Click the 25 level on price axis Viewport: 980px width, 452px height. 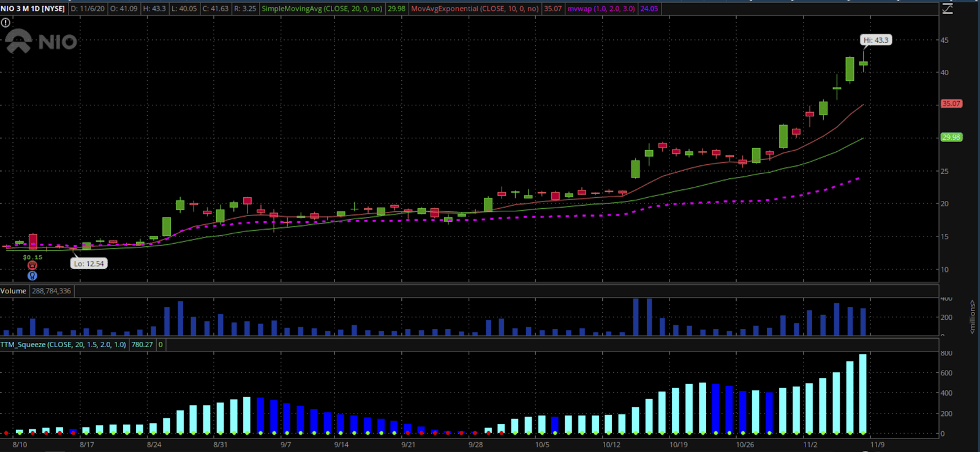pyautogui.click(x=944, y=171)
